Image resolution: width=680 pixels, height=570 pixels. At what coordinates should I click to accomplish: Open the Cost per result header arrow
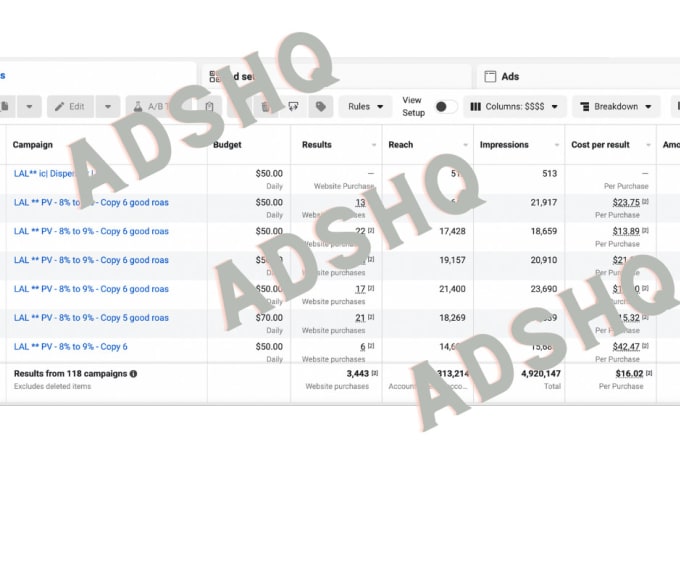click(649, 145)
